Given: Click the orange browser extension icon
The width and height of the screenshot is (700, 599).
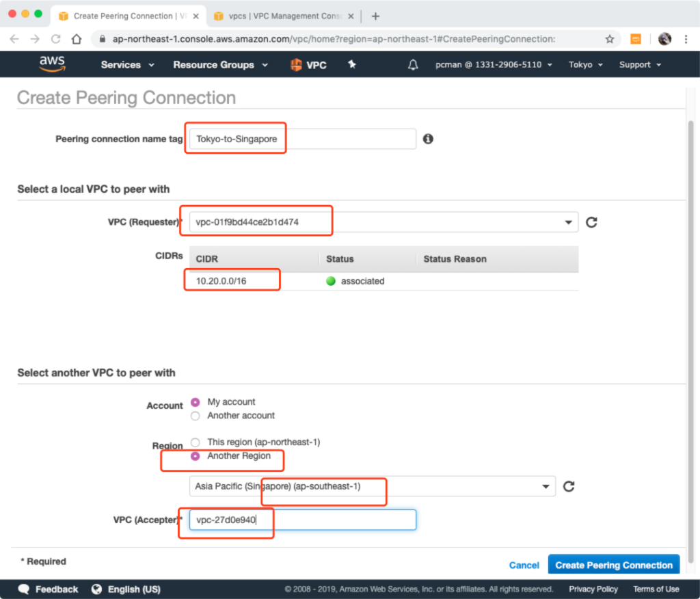Looking at the screenshot, I should (x=636, y=39).
